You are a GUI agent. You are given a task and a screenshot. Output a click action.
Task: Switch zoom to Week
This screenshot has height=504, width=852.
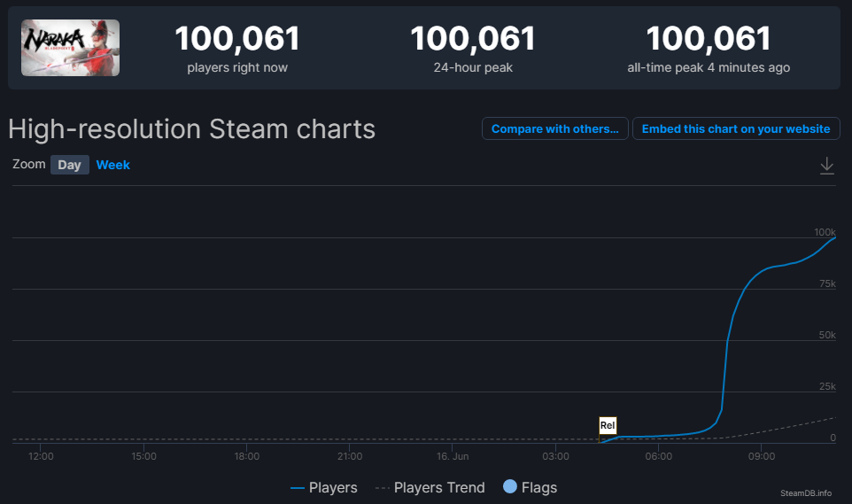coord(113,165)
